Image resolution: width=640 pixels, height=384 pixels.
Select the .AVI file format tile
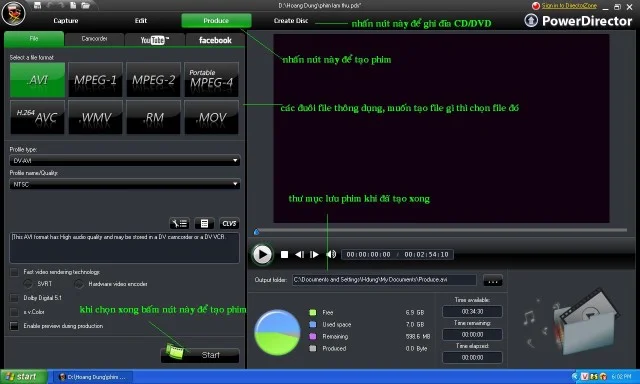pyautogui.click(x=37, y=80)
